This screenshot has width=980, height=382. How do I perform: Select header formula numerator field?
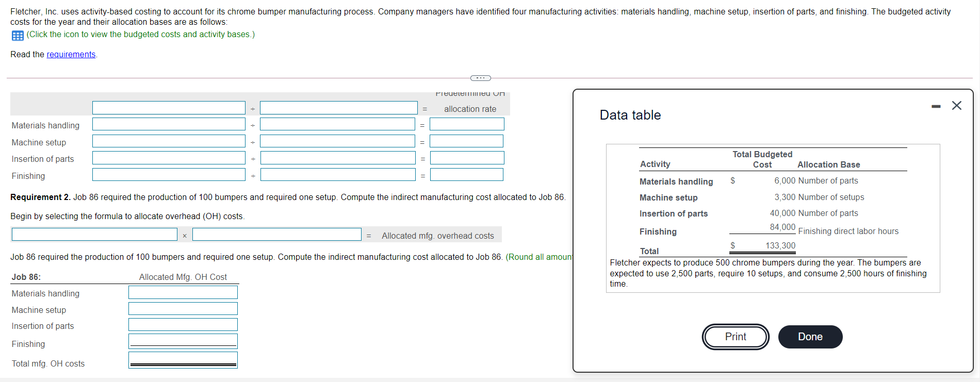(x=169, y=108)
